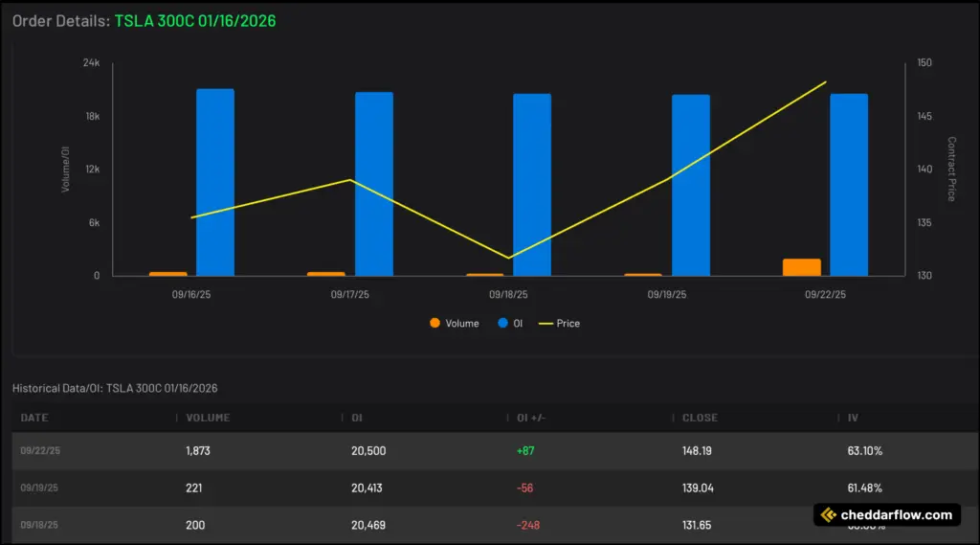Click the volume value 1,873

198,450
